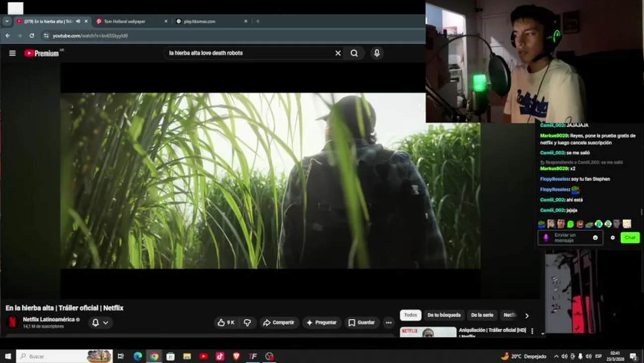Click the Preguntar ask button
The width and height of the screenshot is (644, 363).
point(321,322)
